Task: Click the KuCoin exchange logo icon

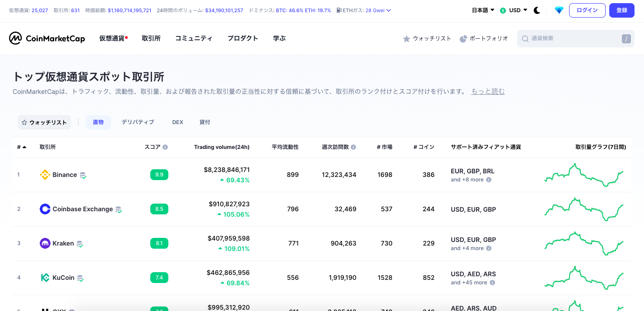Action: [45, 278]
